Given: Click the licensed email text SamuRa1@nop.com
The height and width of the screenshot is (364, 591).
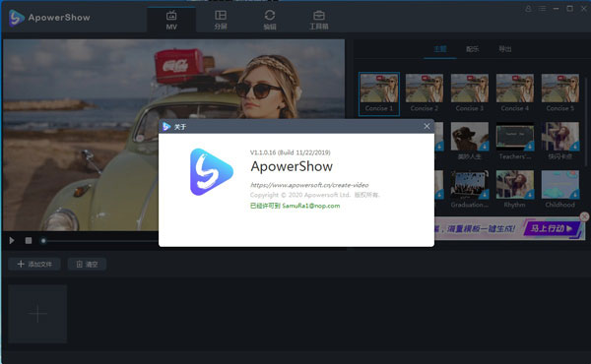Looking at the screenshot, I should pyautogui.click(x=311, y=206).
